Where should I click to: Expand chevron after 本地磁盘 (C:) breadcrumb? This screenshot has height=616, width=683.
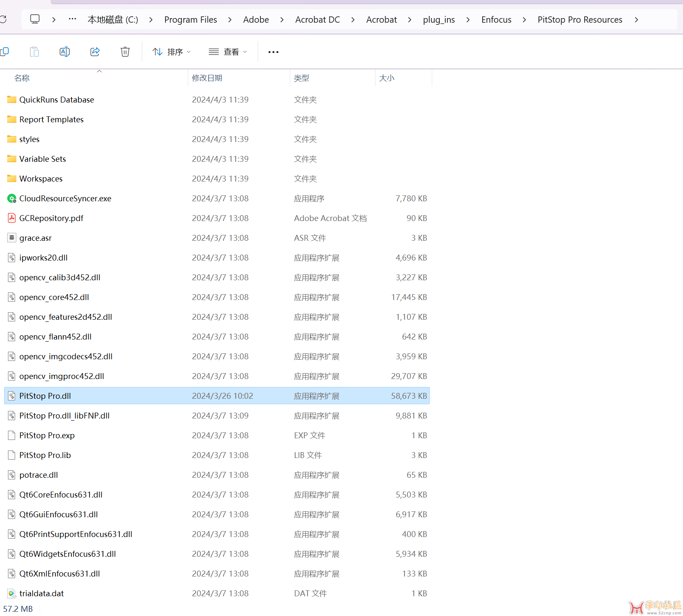(x=151, y=20)
